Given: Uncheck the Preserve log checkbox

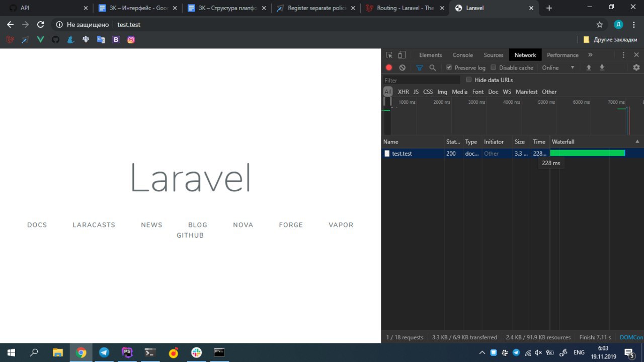Looking at the screenshot, I should click(449, 67).
